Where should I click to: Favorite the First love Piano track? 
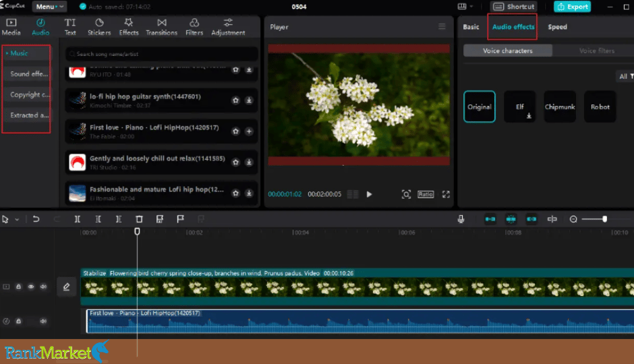coord(236,131)
